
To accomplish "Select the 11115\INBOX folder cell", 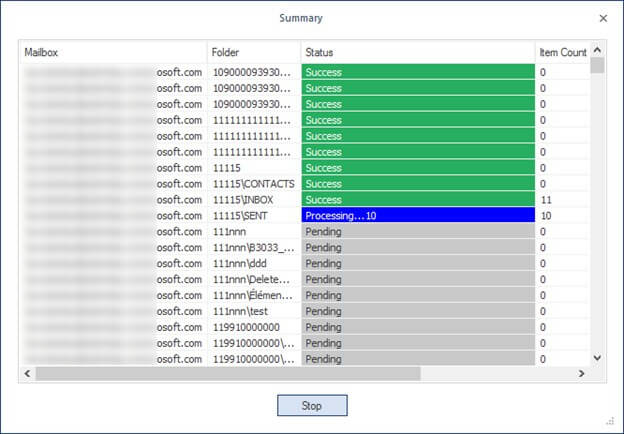I will (x=254, y=200).
